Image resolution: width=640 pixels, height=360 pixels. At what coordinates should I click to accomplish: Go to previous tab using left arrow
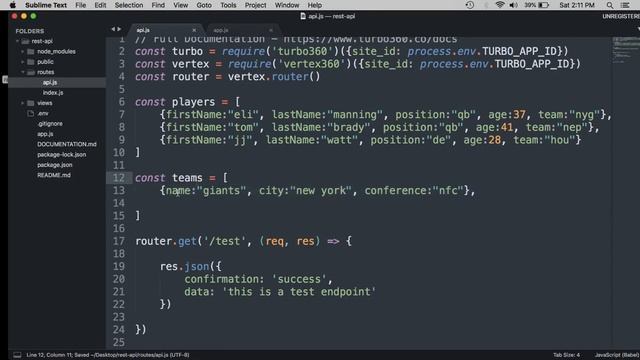[x=113, y=29]
